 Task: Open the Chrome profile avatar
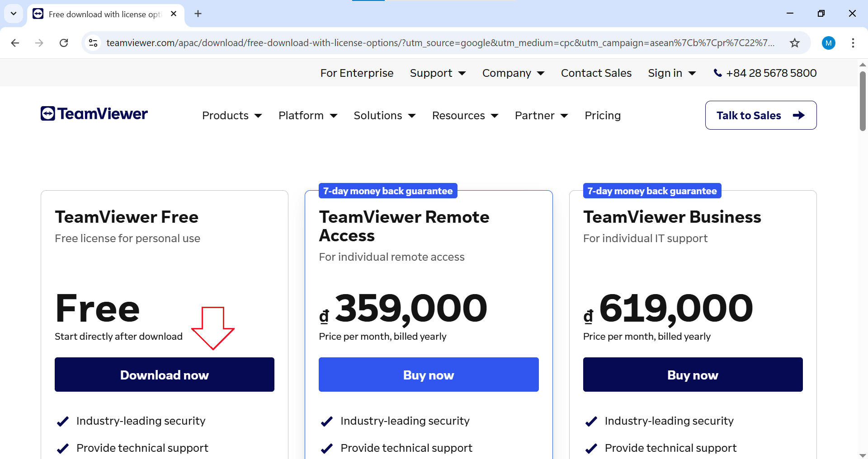click(x=828, y=43)
